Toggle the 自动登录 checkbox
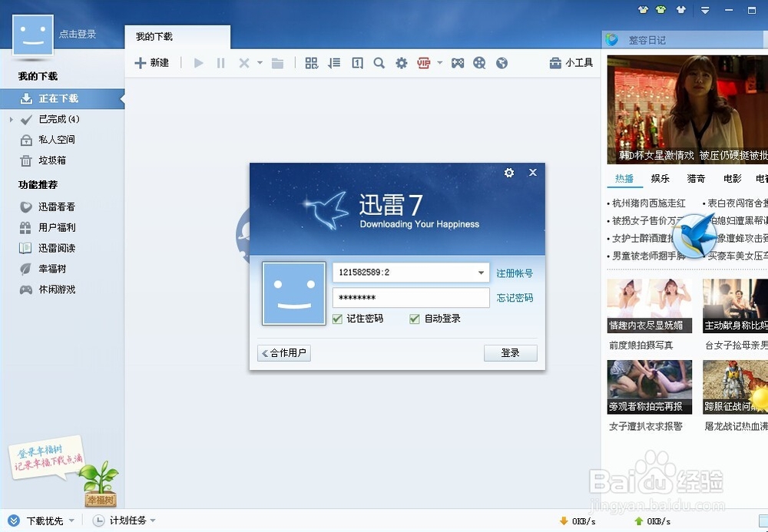Viewport: 768px width, 532px height. (x=415, y=319)
